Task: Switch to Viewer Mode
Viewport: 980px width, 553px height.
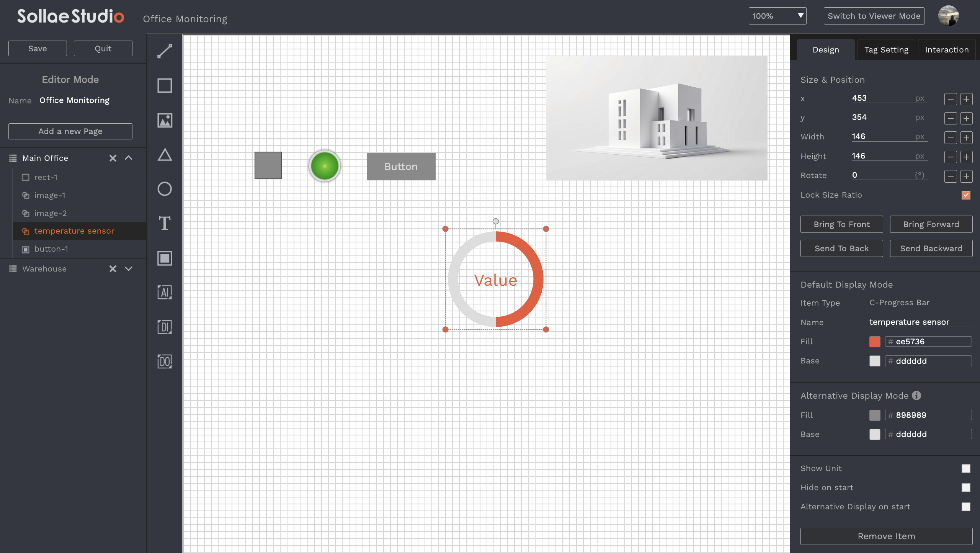Action: click(x=874, y=15)
